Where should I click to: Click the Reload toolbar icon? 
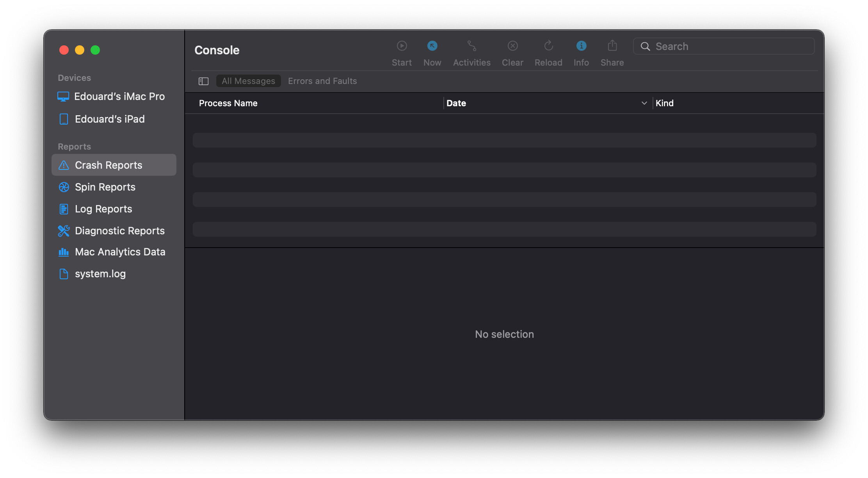(x=548, y=46)
